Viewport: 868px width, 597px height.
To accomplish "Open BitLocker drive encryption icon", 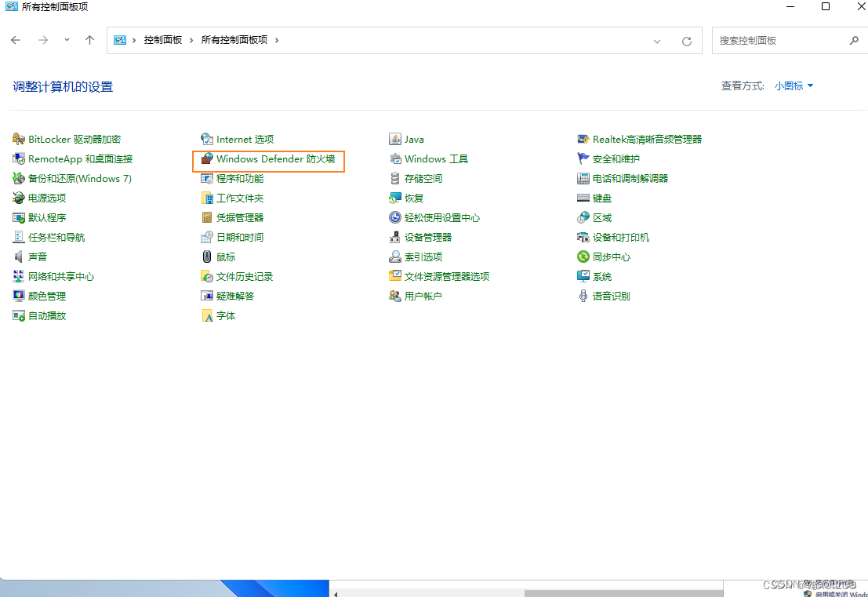I will click(18, 139).
